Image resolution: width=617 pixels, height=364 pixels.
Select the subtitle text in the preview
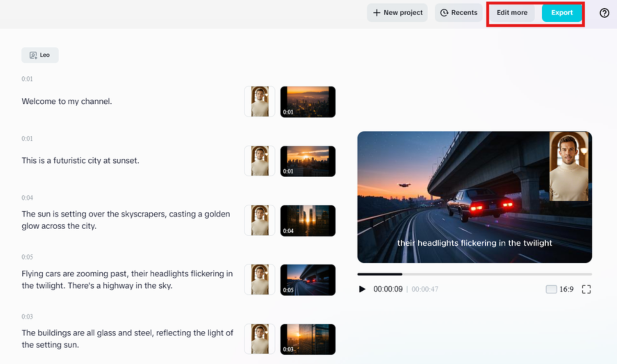point(475,243)
